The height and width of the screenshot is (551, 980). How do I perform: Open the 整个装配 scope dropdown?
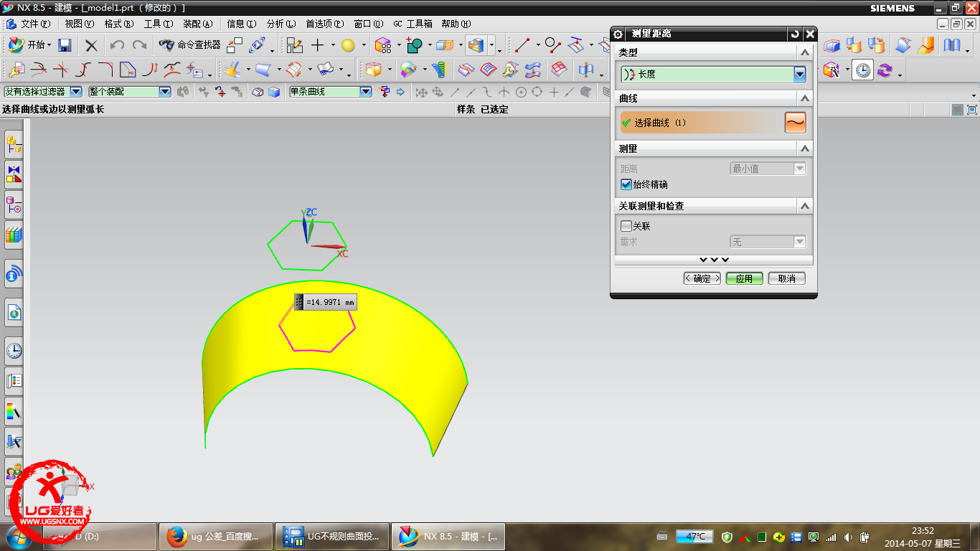(x=129, y=92)
